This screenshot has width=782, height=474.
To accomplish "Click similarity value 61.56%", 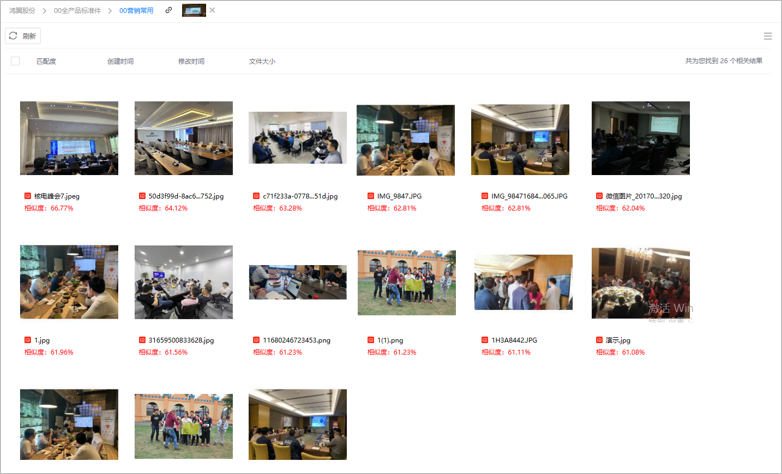I will click(x=176, y=352).
